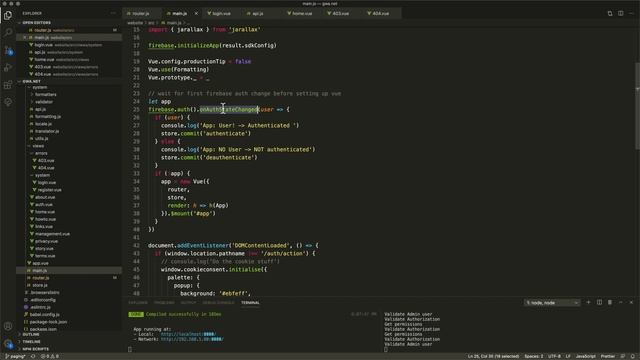This screenshot has width=640, height=360.
Task: Expand the formatters folder
Action: (45, 95)
